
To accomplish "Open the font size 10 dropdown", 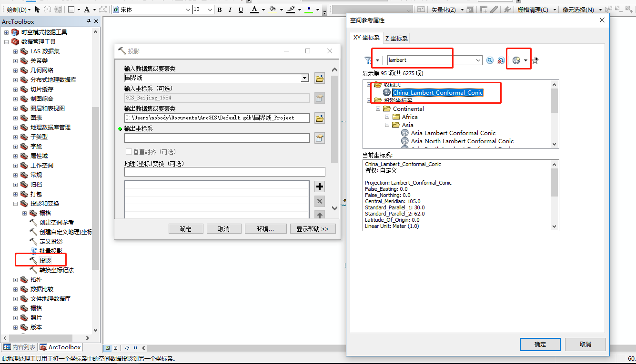I will [x=211, y=10].
